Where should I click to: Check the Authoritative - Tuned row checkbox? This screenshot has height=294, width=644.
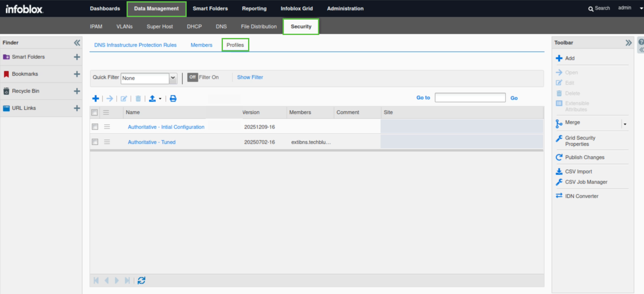pos(95,142)
